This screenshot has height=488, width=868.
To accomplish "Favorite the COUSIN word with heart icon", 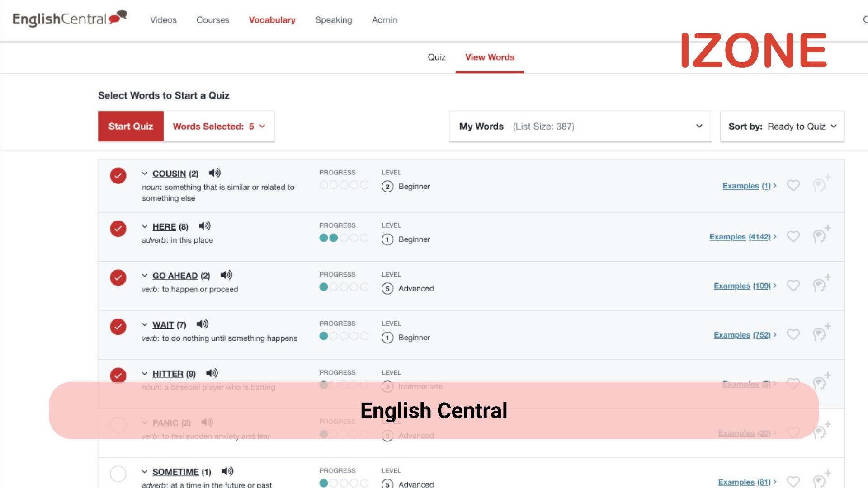I will [793, 185].
